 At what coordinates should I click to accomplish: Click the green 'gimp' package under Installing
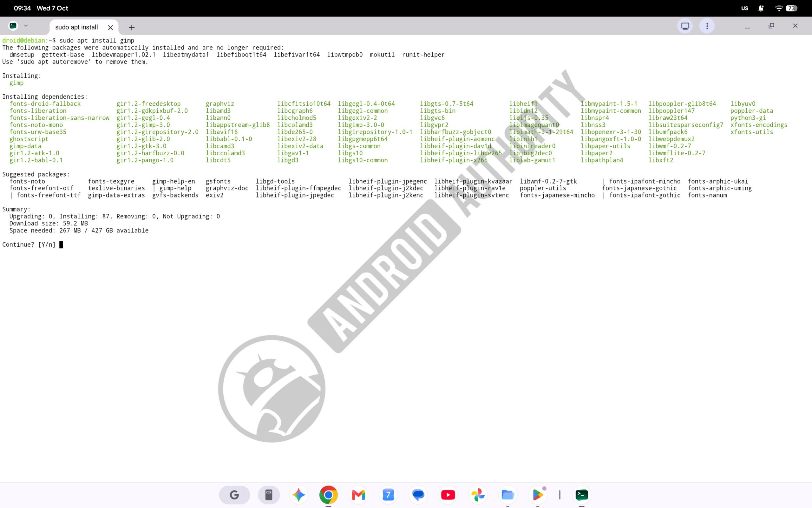coord(16,83)
